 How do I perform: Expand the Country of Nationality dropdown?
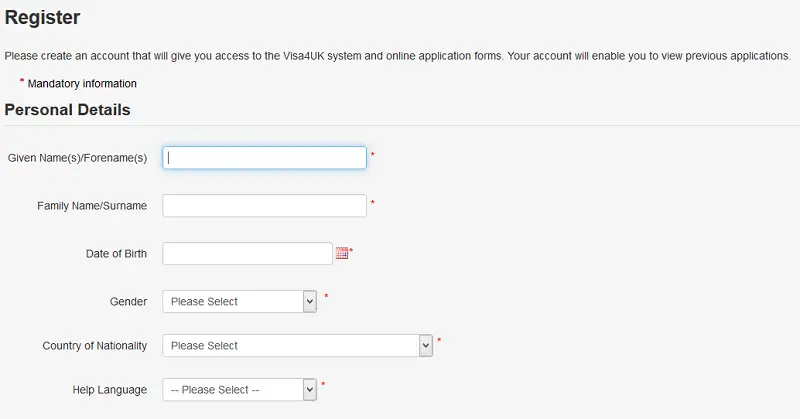[297, 346]
